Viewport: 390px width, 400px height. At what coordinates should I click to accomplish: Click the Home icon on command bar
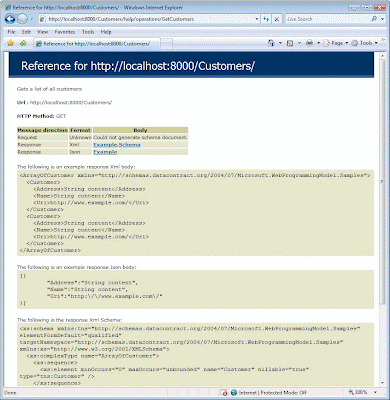tap(271, 43)
